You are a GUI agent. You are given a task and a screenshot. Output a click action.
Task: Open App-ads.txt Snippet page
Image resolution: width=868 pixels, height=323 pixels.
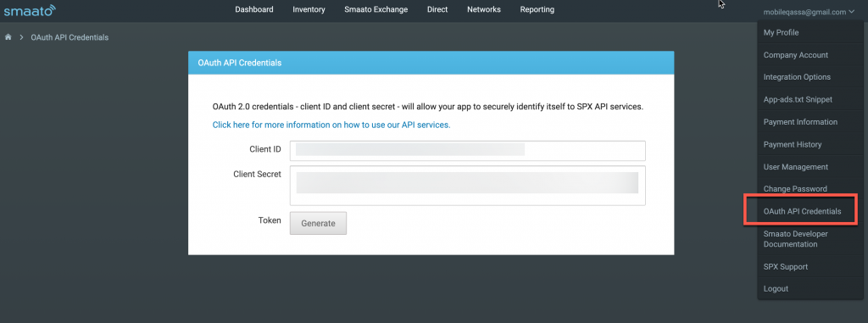[810, 100]
